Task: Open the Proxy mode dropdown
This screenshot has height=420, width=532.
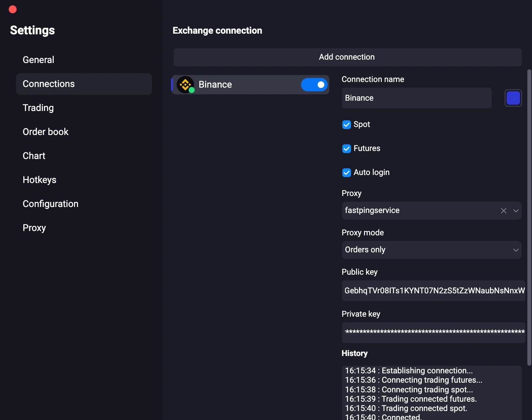Action: tap(431, 250)
